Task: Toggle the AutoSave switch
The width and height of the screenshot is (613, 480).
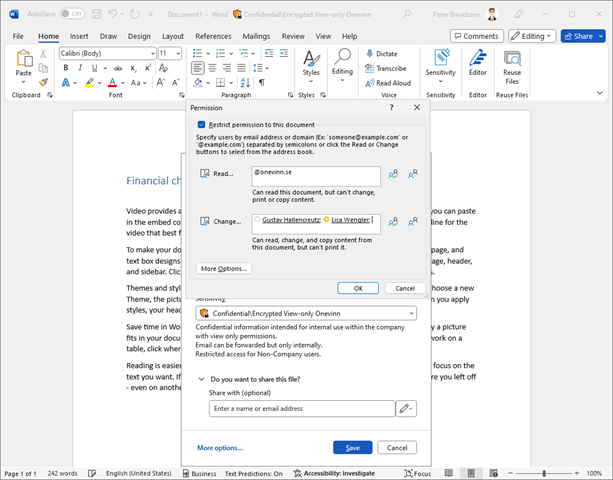Action: click(71, 14)
